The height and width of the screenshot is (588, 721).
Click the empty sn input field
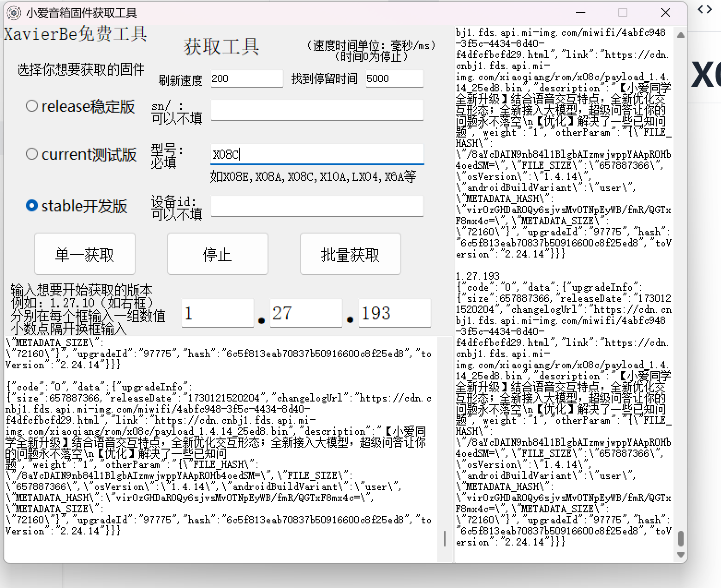click(x=317, y=110)
